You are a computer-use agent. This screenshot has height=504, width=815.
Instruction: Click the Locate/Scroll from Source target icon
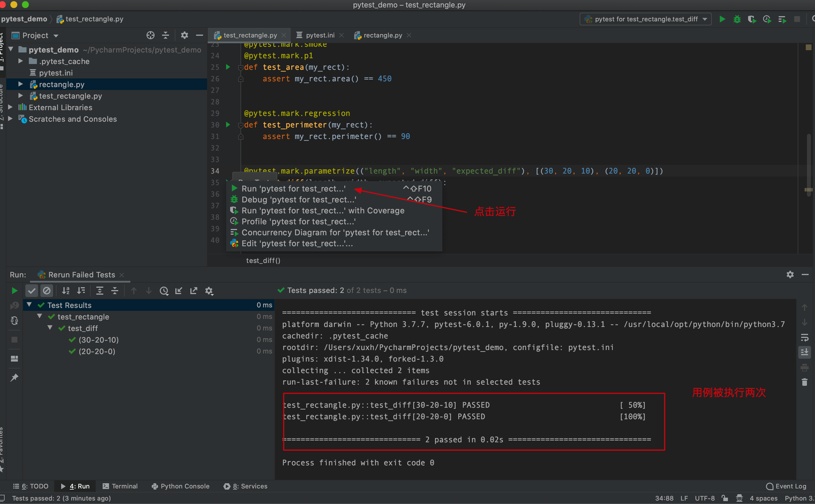coord(150,35)
